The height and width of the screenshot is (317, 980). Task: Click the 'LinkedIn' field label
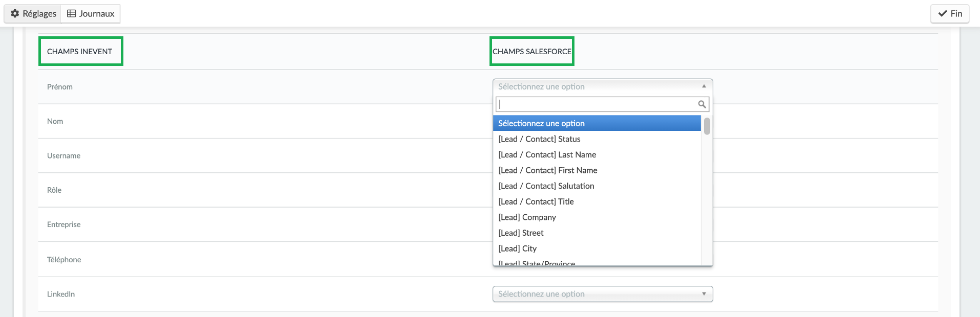pos(61,294)
